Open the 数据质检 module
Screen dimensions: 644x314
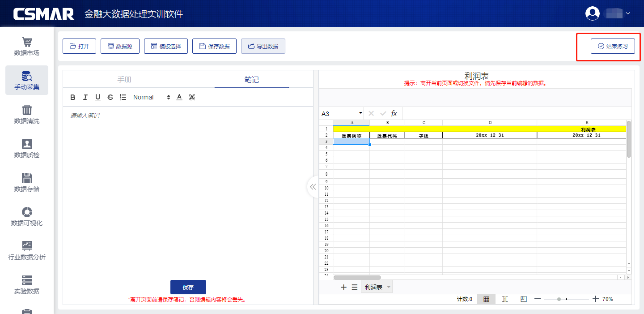27,149
